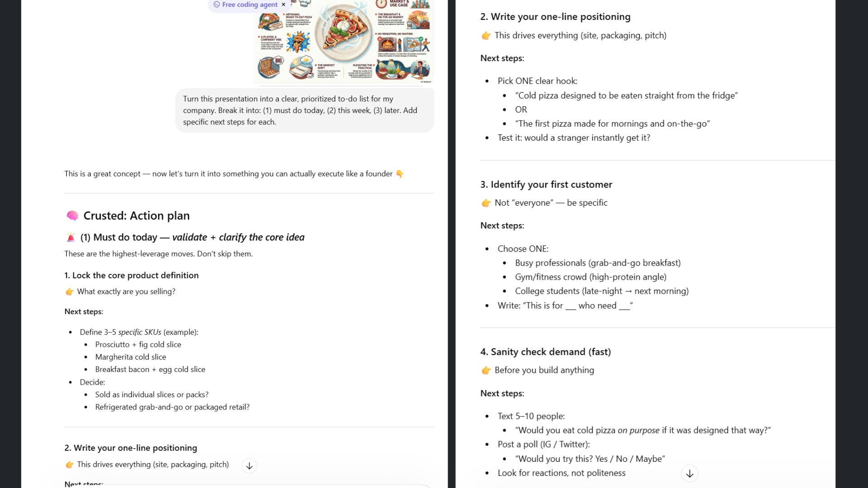868x488 pixels.
Task: Click the 'Test it: would a stranger' bullet
Action: coord(574,138)
